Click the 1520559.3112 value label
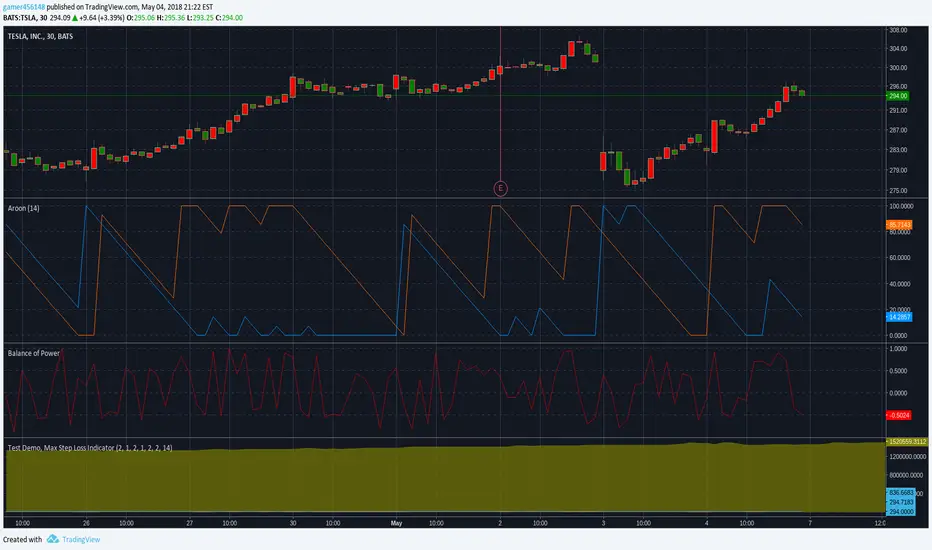Viewport: 932px width, 550px height. 907,442
